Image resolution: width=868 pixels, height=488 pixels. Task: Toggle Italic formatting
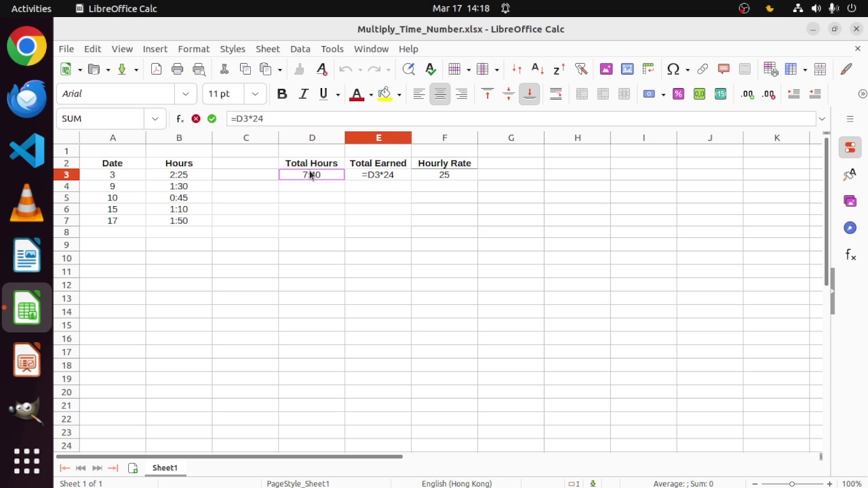(303, 94)
